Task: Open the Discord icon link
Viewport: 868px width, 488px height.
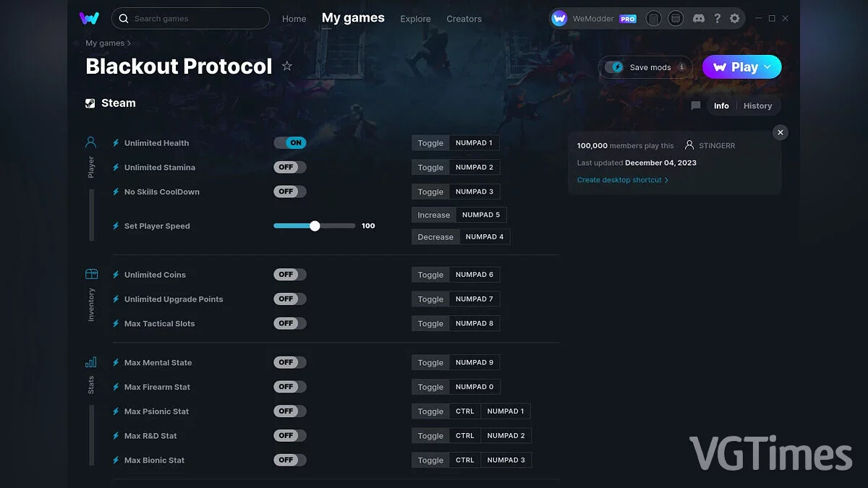Action: pyautogui.click(x=698, y=18)
